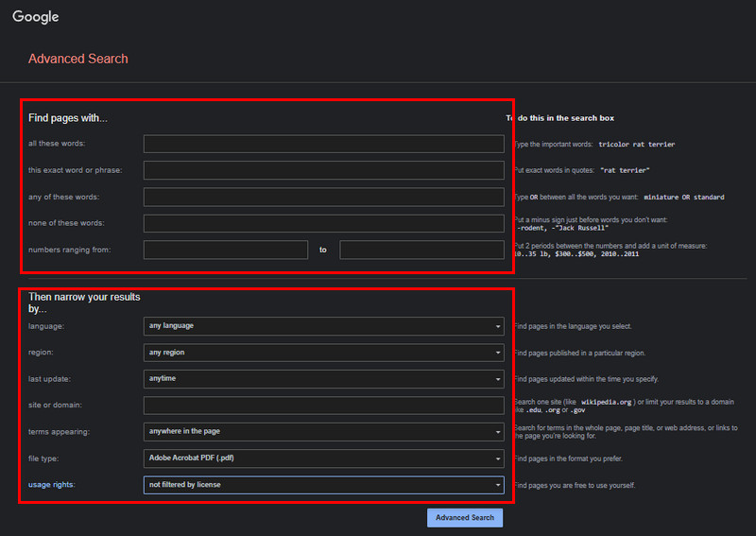Viewport: 756px width, 536px height.
Task: Click the 'site or domain' input field
Action: 323,406
